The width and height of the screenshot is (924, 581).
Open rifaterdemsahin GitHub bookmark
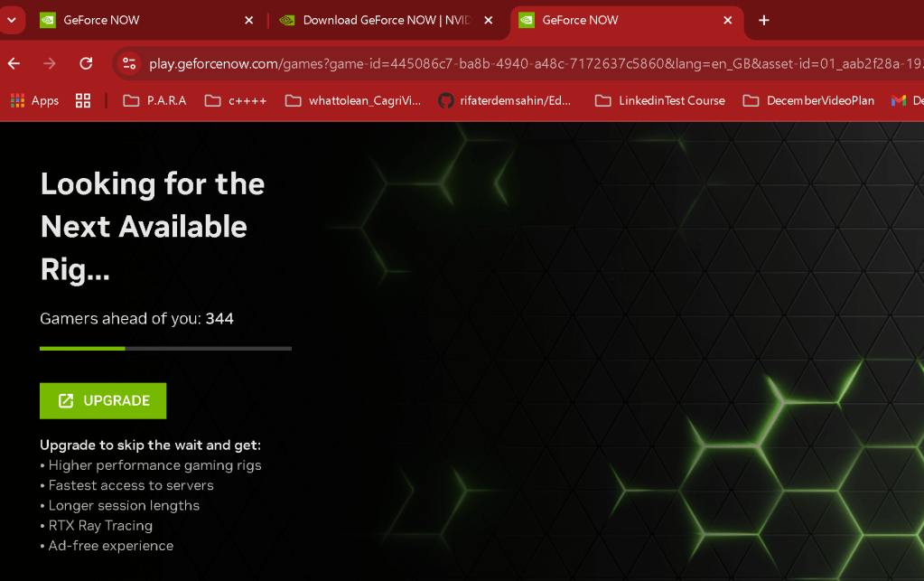click(504, 101)
